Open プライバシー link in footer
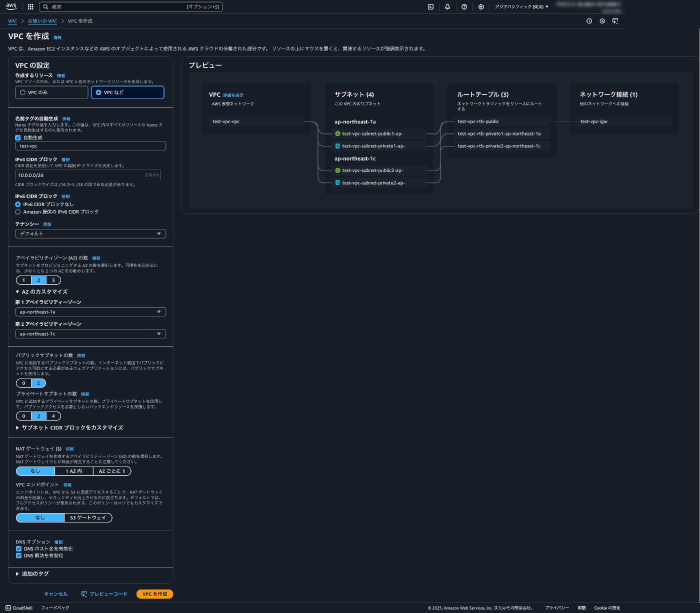 click(x=557, y=608)
